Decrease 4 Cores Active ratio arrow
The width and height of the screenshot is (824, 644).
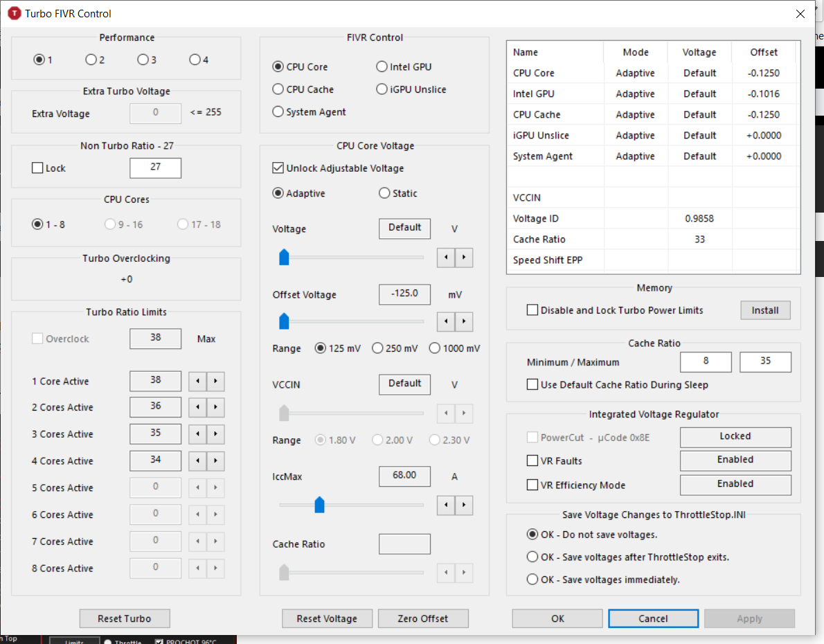197,460
